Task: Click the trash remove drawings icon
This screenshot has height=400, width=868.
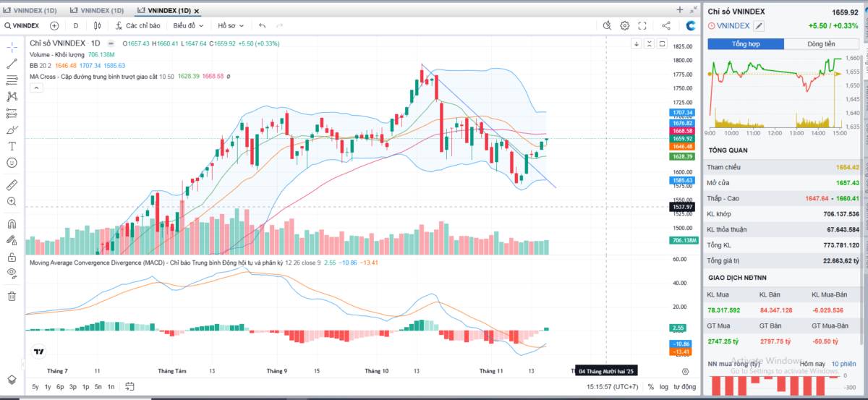Action: (12, 295)
